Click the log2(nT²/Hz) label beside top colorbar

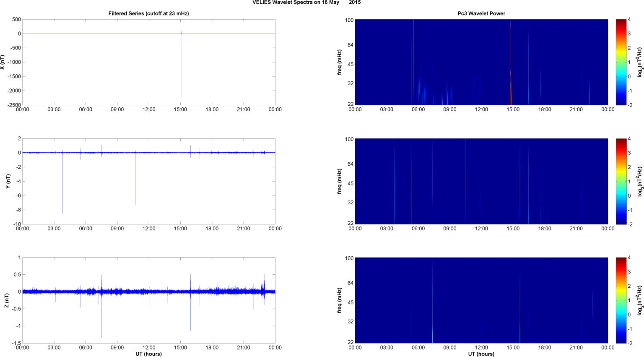tap(640, 62)
